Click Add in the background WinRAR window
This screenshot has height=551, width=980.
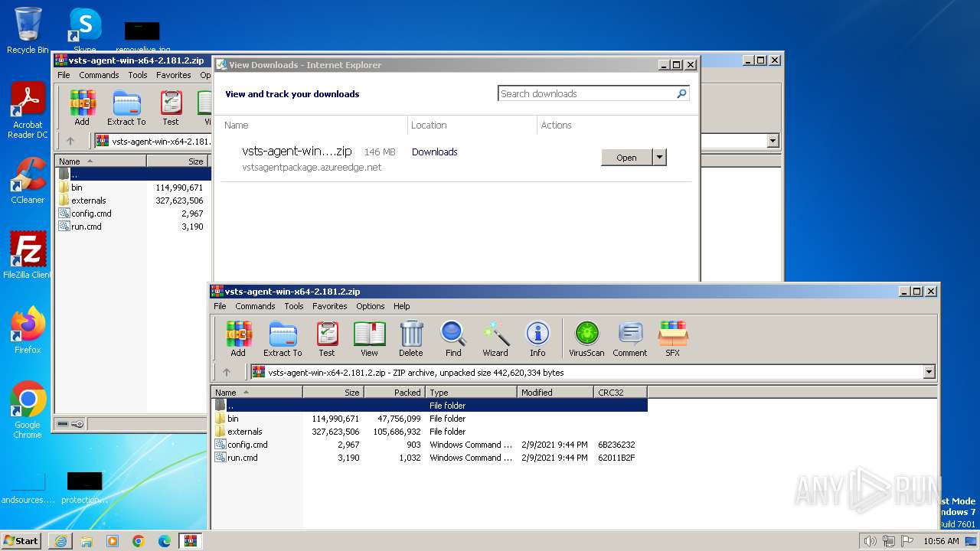(82, 108)
